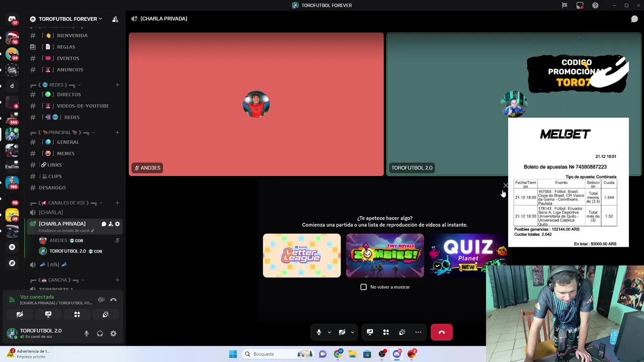Hang up with red disconnect button
This screenshot has width=644, height=362.
coord(442,332)
